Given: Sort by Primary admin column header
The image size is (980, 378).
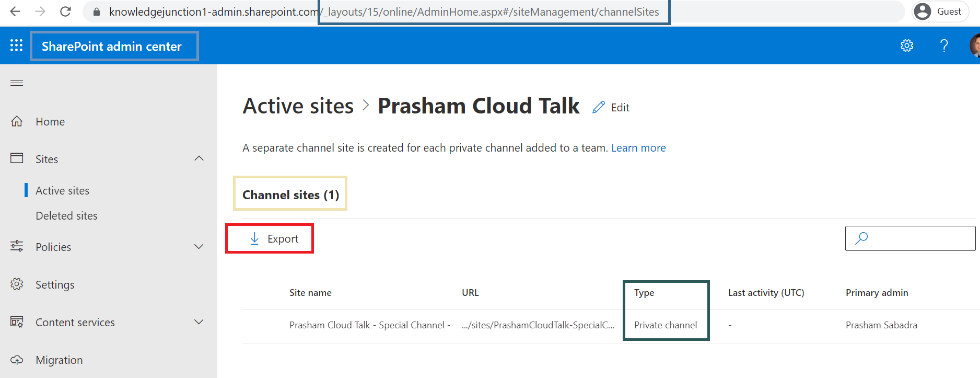Looking at the screenshot, I should [x=877, y=292].
